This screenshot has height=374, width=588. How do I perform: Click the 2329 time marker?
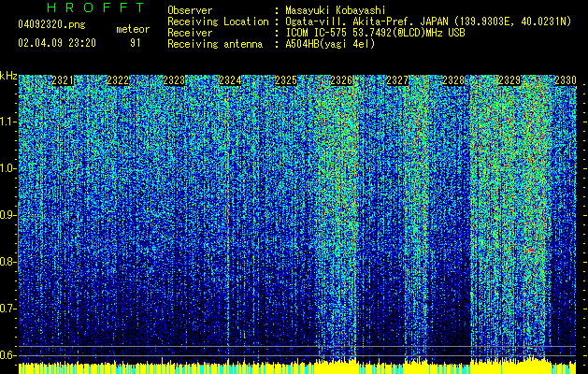tap(509, 80)
